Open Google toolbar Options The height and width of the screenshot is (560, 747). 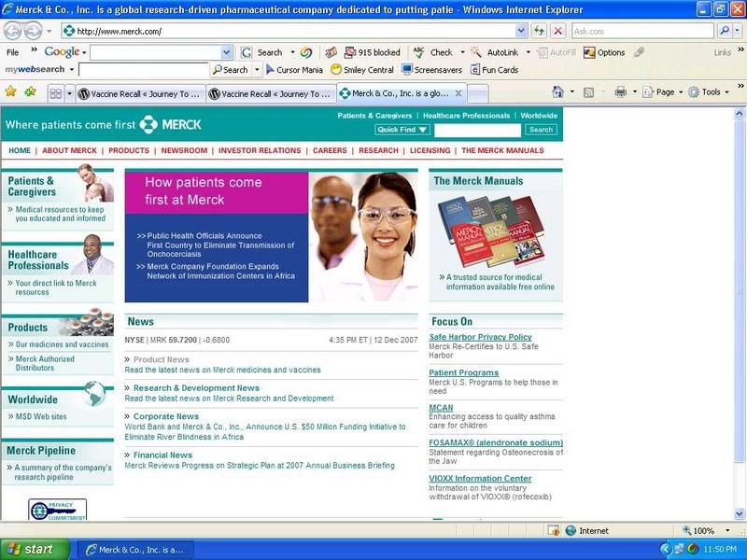coord(604,52)
